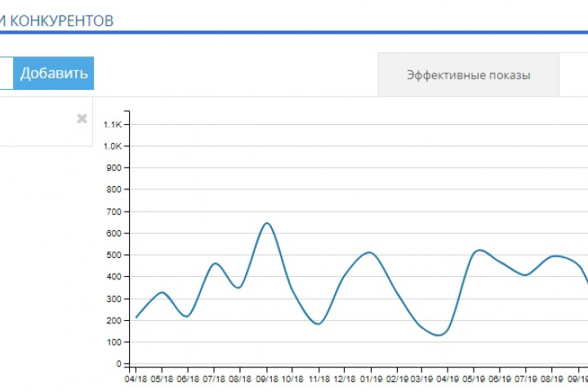Click the input field left of Добавить
Viewport: 588px width, 392px height.
(7, 73)
